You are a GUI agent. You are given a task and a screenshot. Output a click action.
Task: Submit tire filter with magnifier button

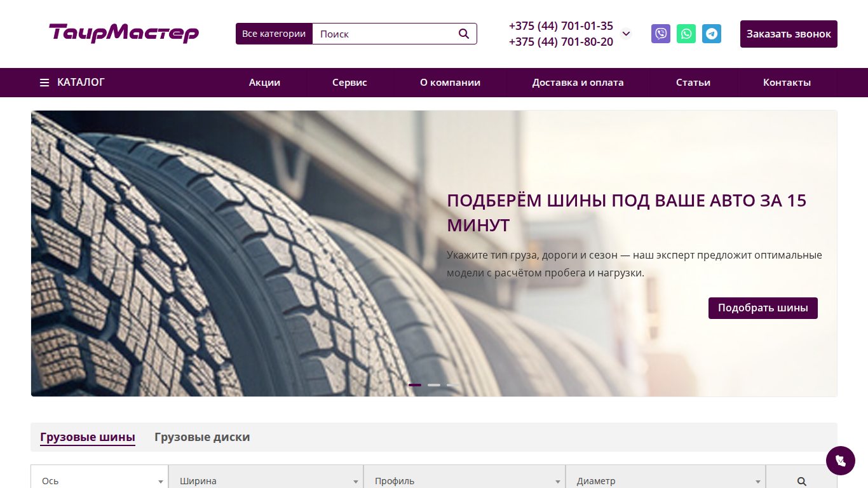[801, 481]
